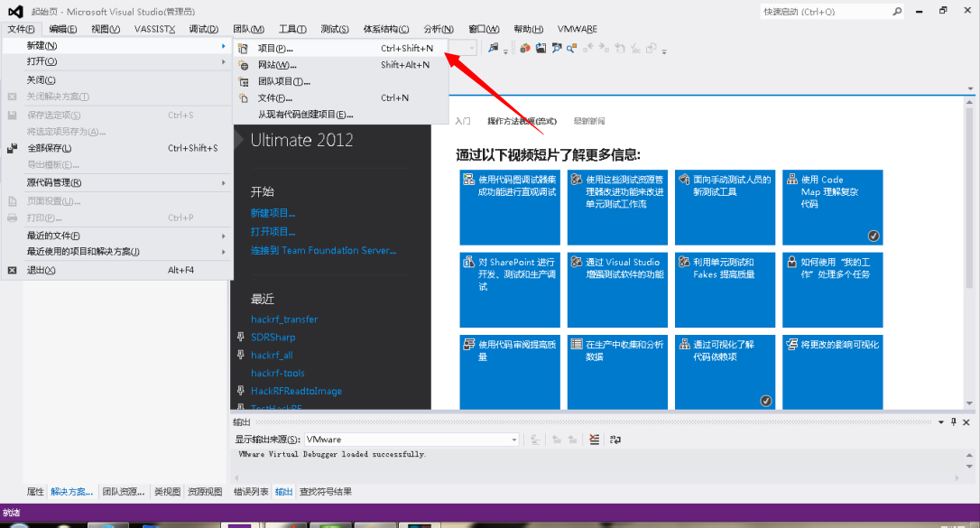The height and width of the screenshot is (528, 980).
Task: Open the 调试(D) Debug menu
Action: (x=204, y=29)
